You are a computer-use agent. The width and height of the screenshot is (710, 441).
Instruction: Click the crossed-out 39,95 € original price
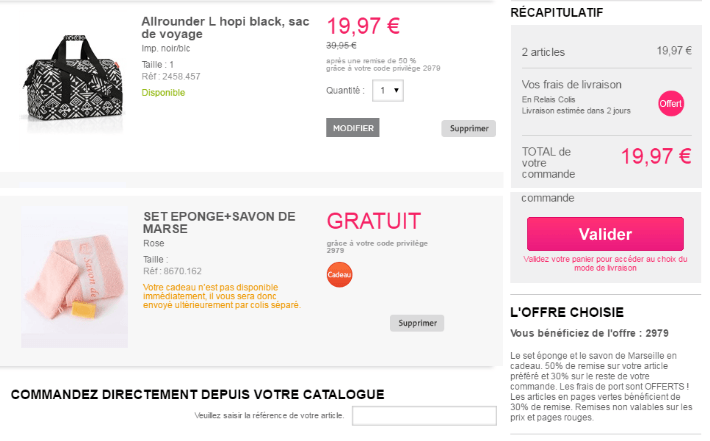point(341,46)
